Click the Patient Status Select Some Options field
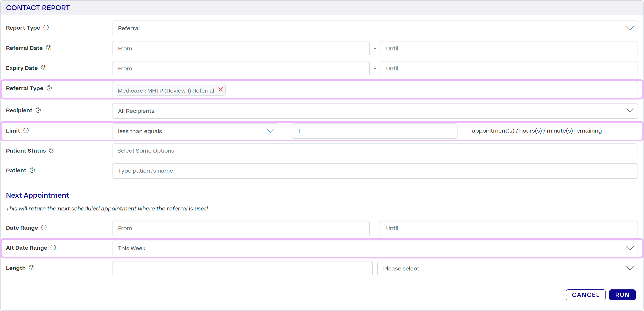The width and height of the screenshot is (644, 311). point(374,151)
